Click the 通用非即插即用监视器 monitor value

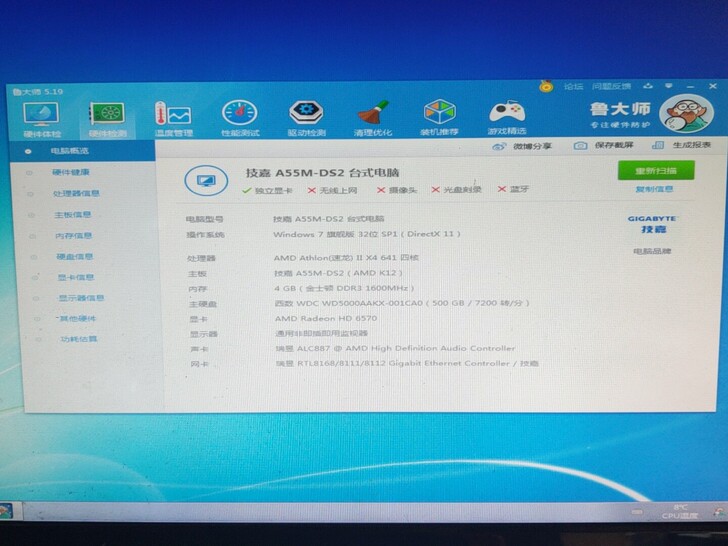click(321, 333)
